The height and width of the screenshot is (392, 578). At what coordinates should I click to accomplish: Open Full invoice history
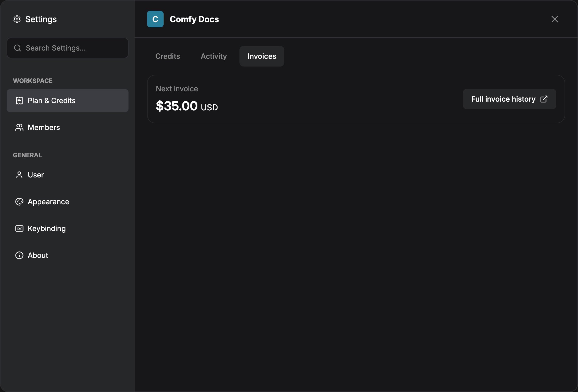click(x=510, y=99)
